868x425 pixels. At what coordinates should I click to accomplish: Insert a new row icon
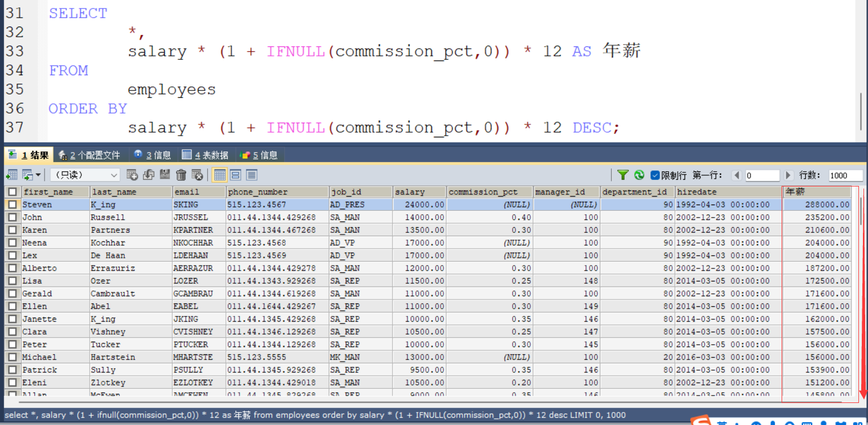tap(132, 175)
